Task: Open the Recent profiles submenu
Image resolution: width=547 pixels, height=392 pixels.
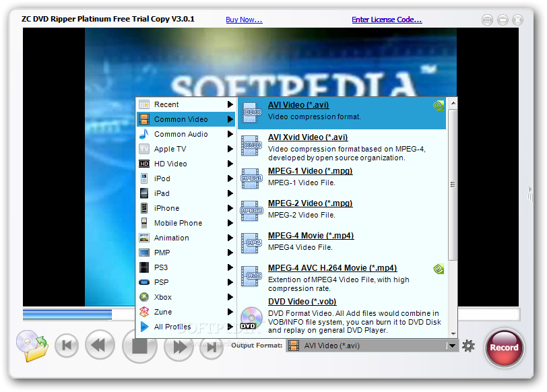Action: (x=186, y=104)
